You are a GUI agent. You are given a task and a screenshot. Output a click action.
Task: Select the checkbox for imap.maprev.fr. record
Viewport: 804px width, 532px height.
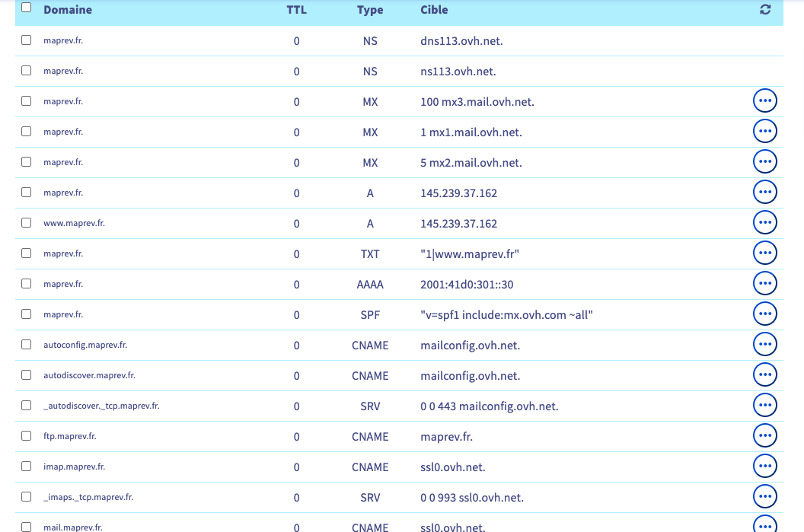27,467
